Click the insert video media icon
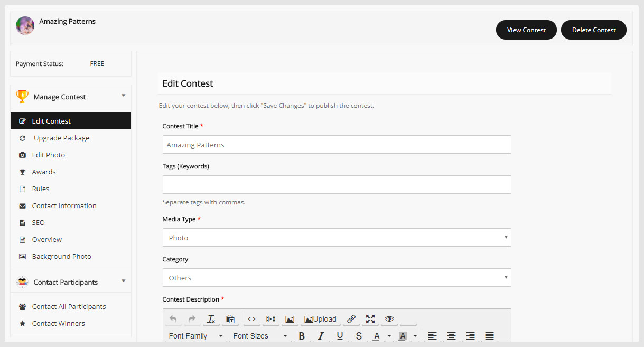The height and width of the screenshot is (347, 644). (270, 319)
